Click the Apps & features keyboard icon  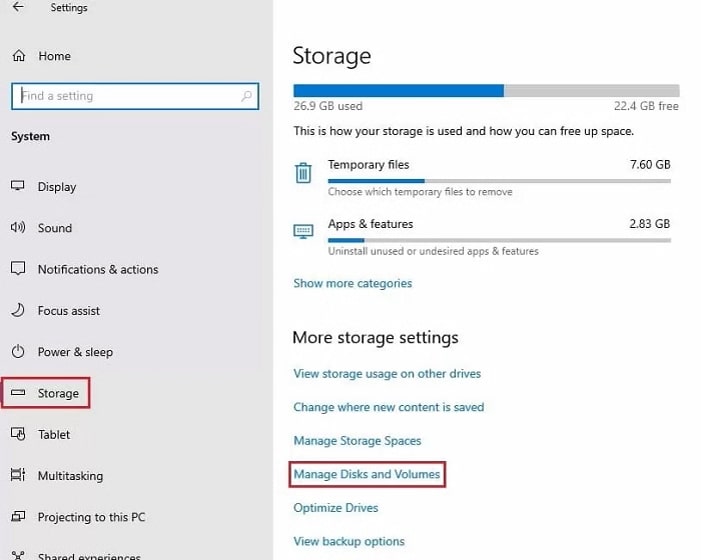303,232
